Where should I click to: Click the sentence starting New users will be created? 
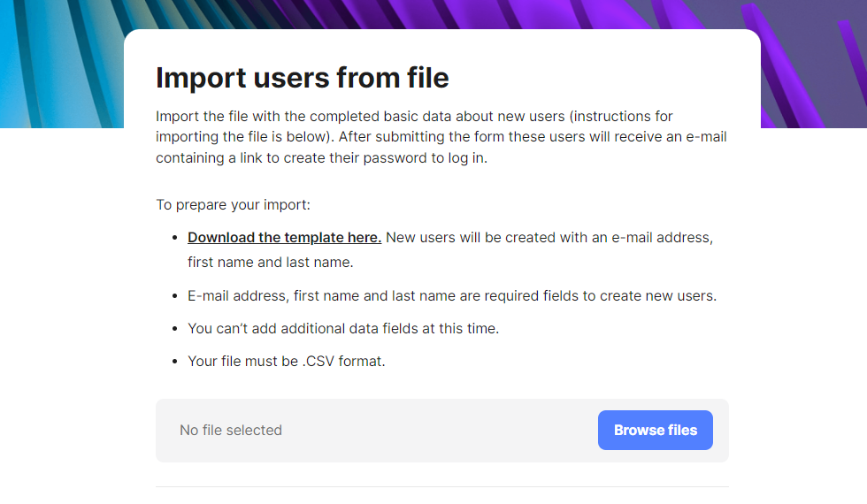549,237
